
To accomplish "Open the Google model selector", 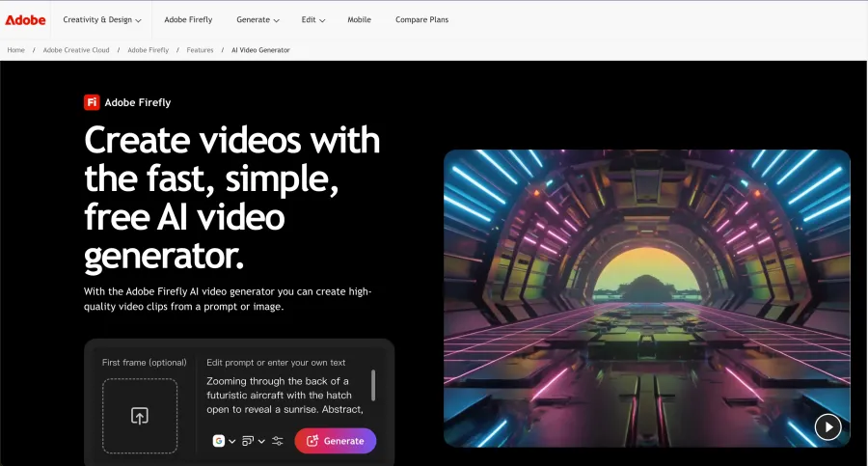I will click(224, 441).
